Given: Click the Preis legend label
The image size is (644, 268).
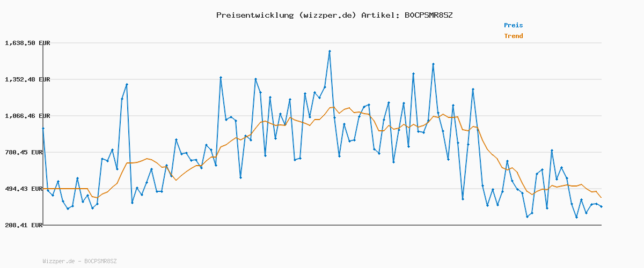Looking at the screenshot, I should 513,25.
